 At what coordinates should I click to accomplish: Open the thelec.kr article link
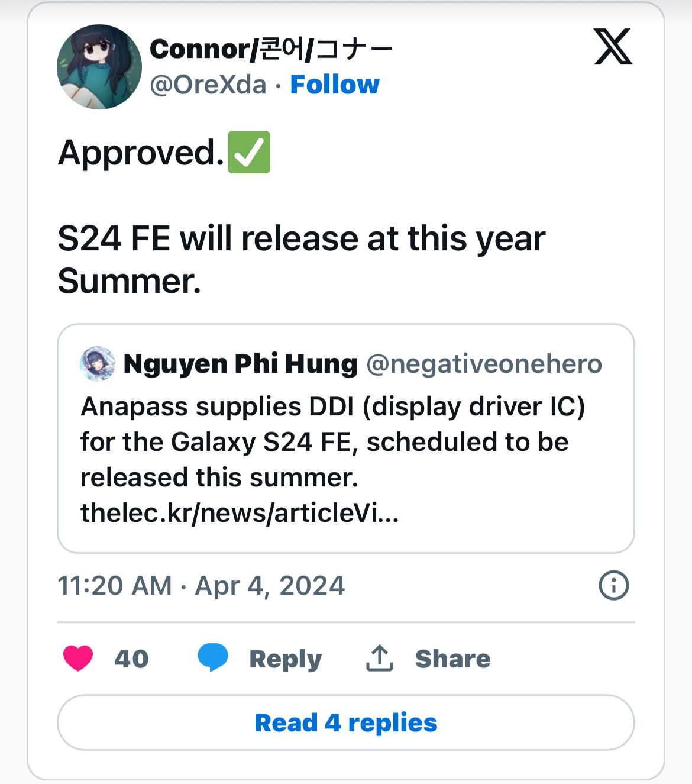click(240, 512)
